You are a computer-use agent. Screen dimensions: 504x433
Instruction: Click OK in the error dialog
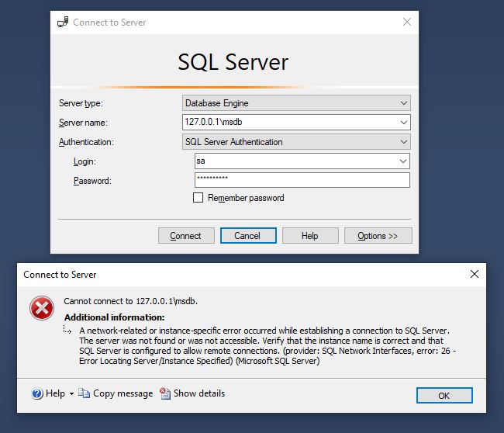(444, 395)
